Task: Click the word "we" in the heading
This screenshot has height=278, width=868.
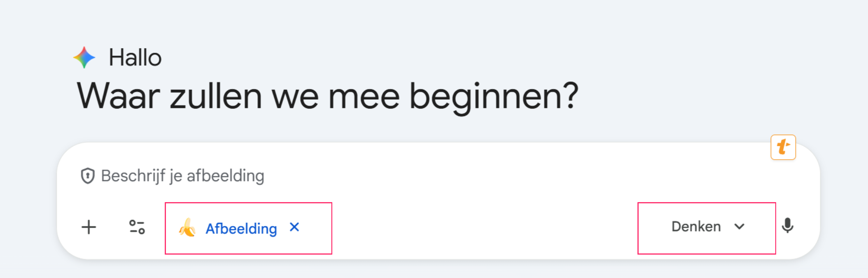Action: (x=295, y=97)
